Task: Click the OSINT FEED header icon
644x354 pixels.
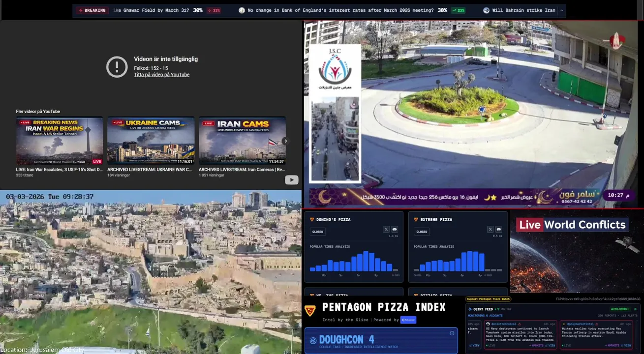Action: coord(470,309)
